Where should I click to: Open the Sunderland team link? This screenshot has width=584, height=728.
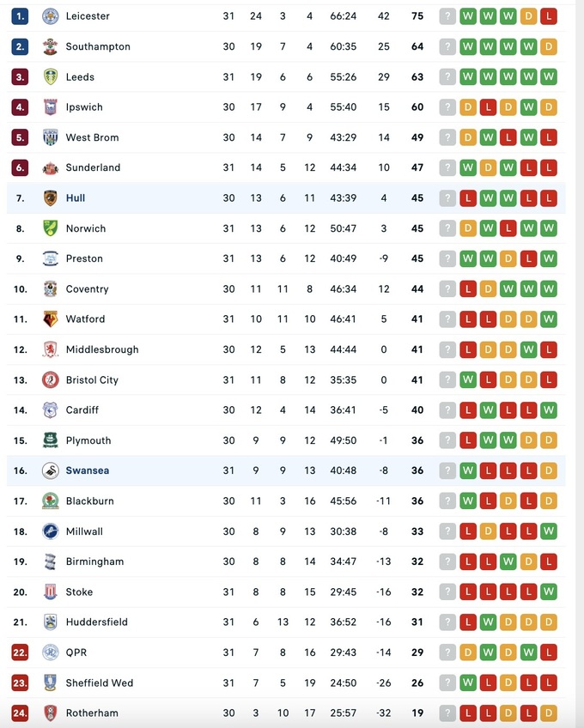click(x=93, y=167)
